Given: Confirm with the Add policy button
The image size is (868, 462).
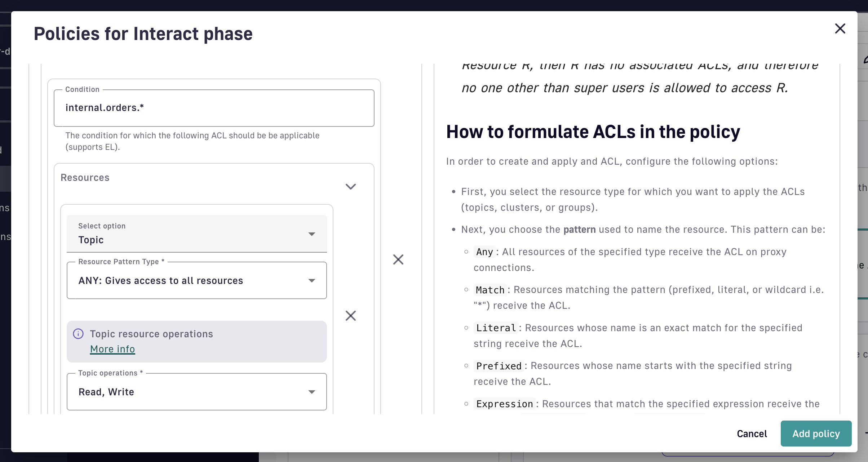Looking at the screenshot, I should pyautogui.click(x=816, y=434).
